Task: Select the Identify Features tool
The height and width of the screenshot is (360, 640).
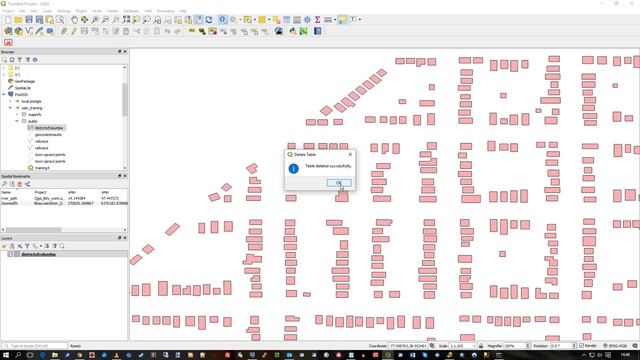Action: pos(222,20)
